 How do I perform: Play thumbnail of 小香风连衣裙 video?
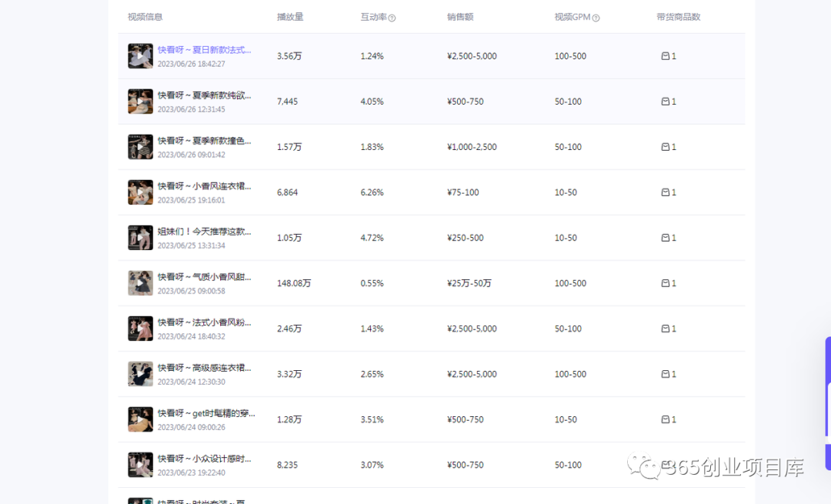[141, 192]
